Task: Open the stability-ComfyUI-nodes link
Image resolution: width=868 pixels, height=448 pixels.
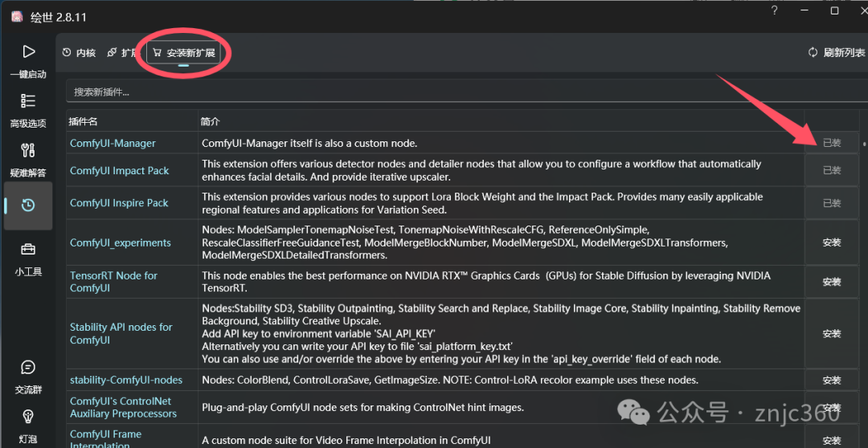Action: point(126,380)
